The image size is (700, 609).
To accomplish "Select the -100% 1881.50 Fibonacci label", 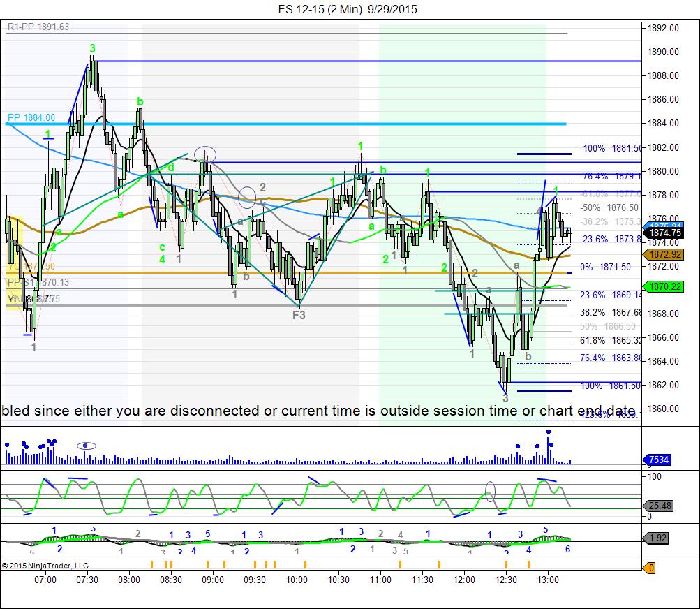I will (611, 148).
